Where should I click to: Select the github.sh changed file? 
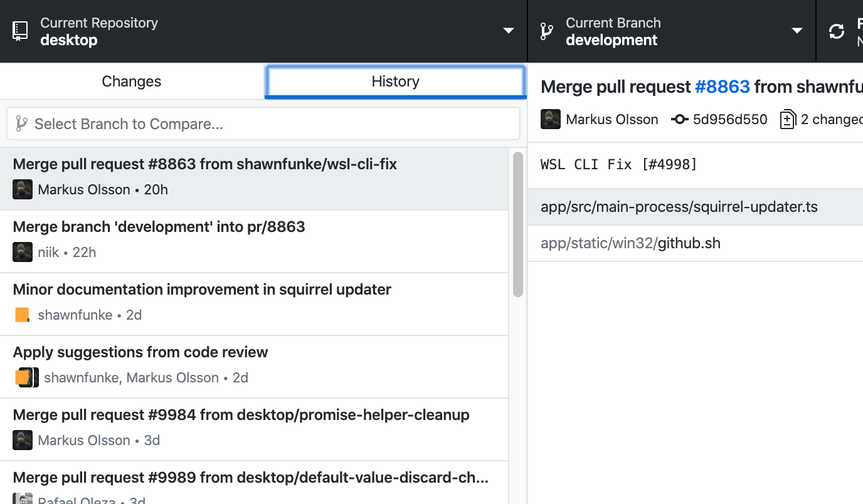[x=630, y=243]
